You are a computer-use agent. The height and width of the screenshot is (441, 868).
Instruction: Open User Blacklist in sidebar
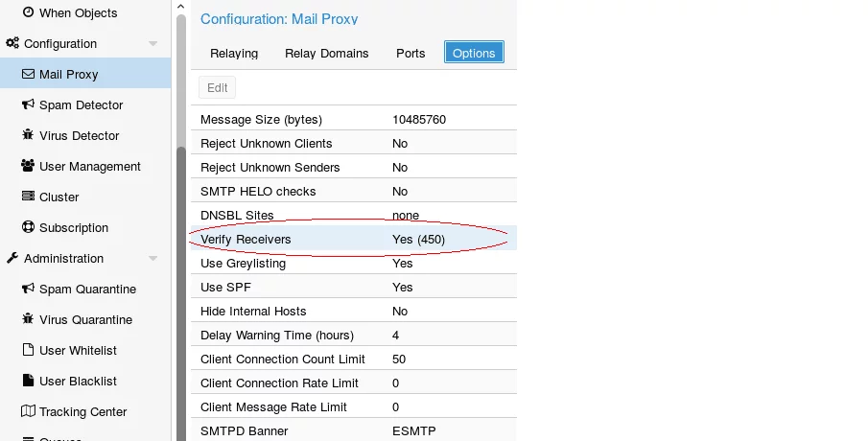point(78,382)
